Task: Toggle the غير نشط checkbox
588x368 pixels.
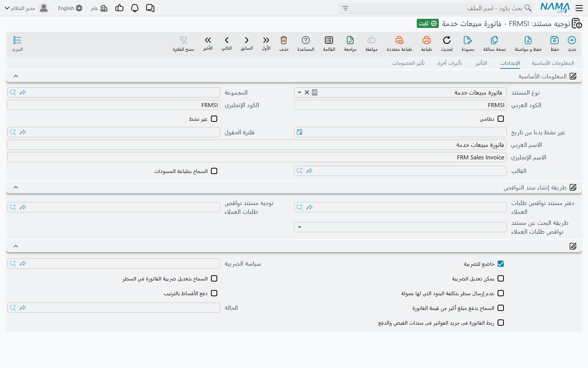Action: [x=214, y=119]
